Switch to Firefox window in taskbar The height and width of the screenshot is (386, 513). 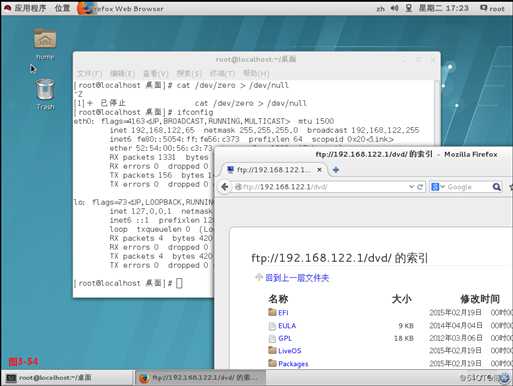tap(201, 378)
